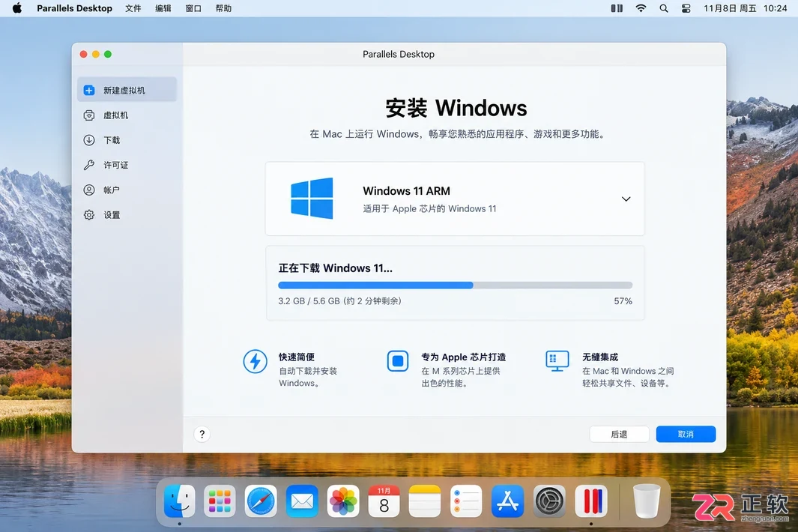Open Control Center in menu bar
The image size is (798, 532).
coord(686,8)
